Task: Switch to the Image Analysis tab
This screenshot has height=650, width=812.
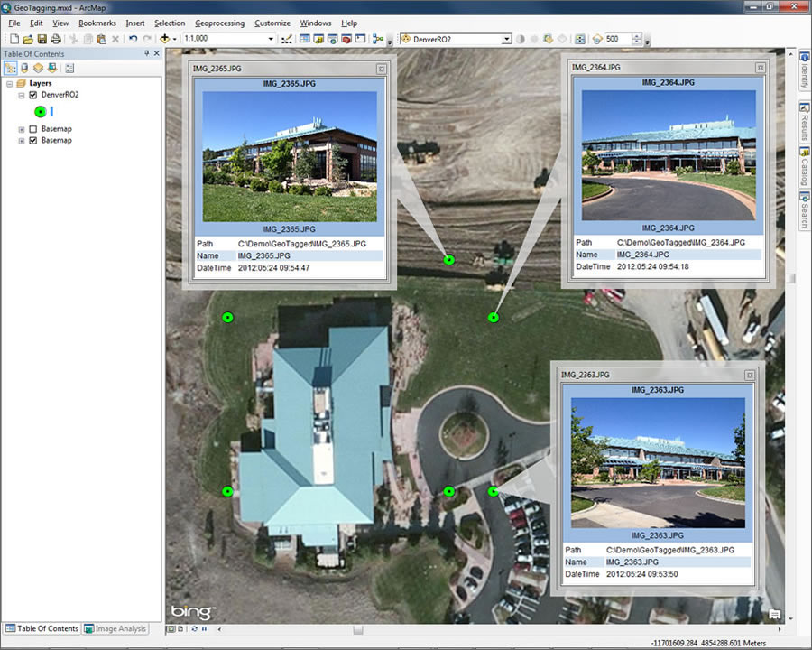Action: pyautogui.click(x=115, y=628)
